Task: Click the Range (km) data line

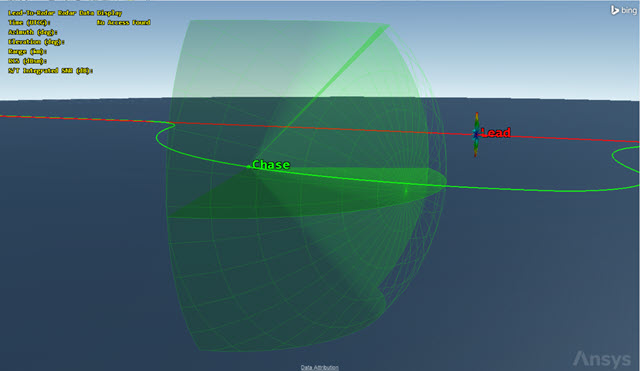Action: pyautogui.click(x=27, y=51)
